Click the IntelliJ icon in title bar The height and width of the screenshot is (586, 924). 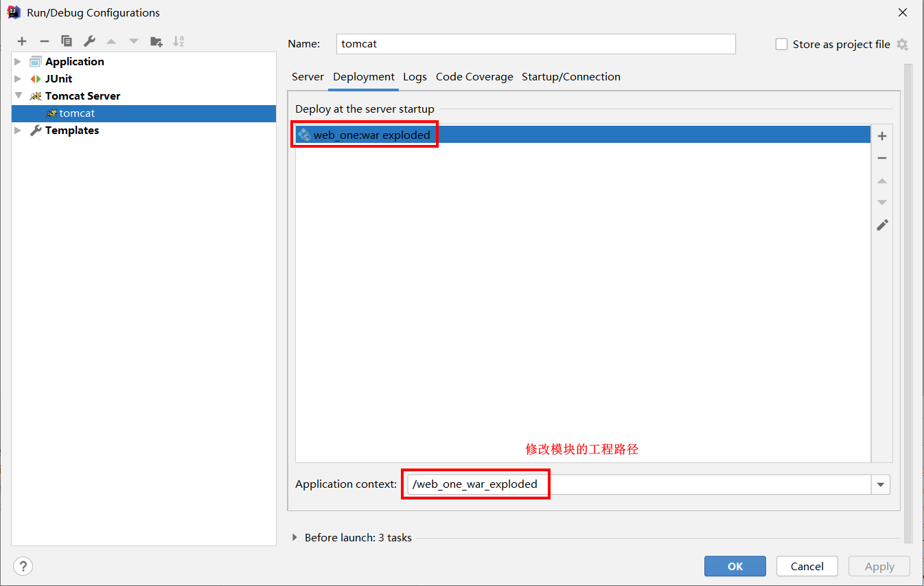(14, 12)
